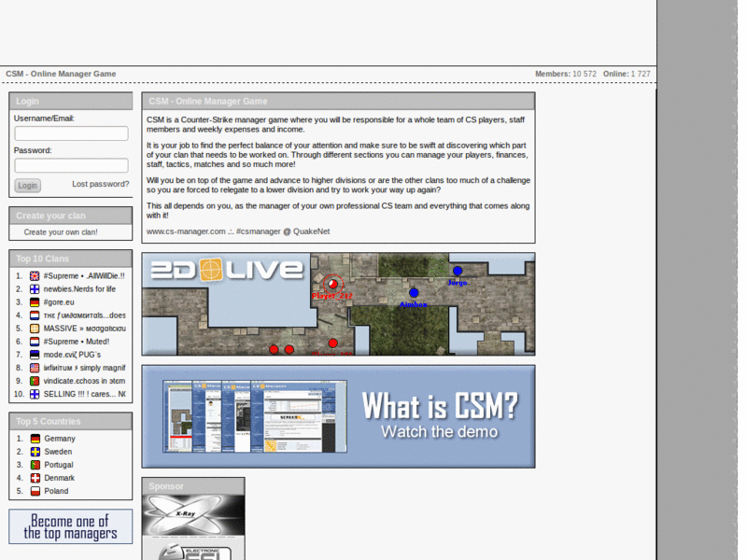Click the Login button

coord(28,185)
